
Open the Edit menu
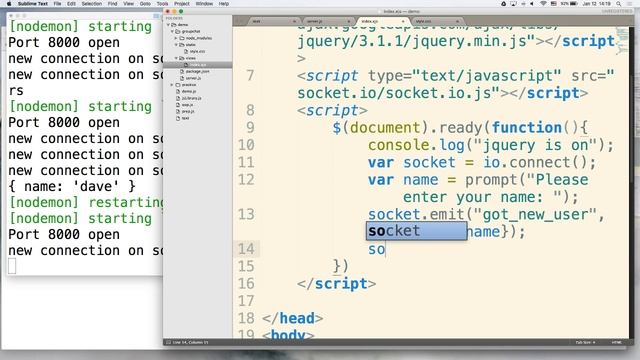pyautogui.click(x=71, y=4)
